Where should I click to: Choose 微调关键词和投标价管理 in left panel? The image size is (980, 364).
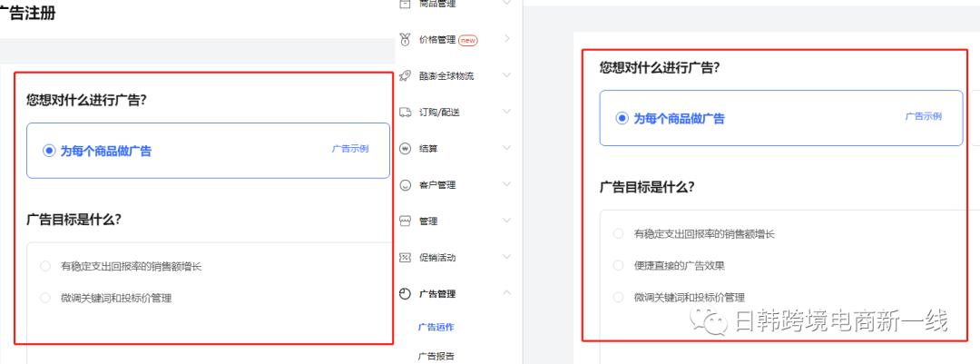pos(45,299)
